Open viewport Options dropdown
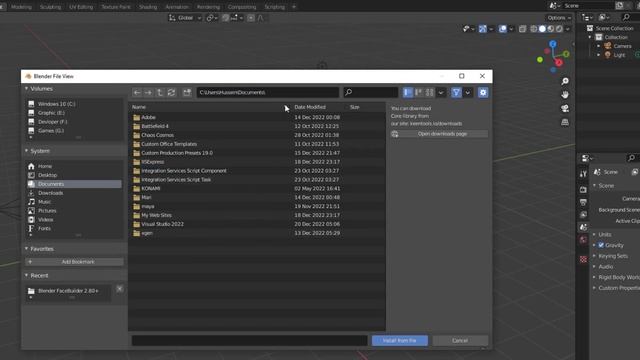Viewport: 640px width, 360px height. [x=559, y=18]
